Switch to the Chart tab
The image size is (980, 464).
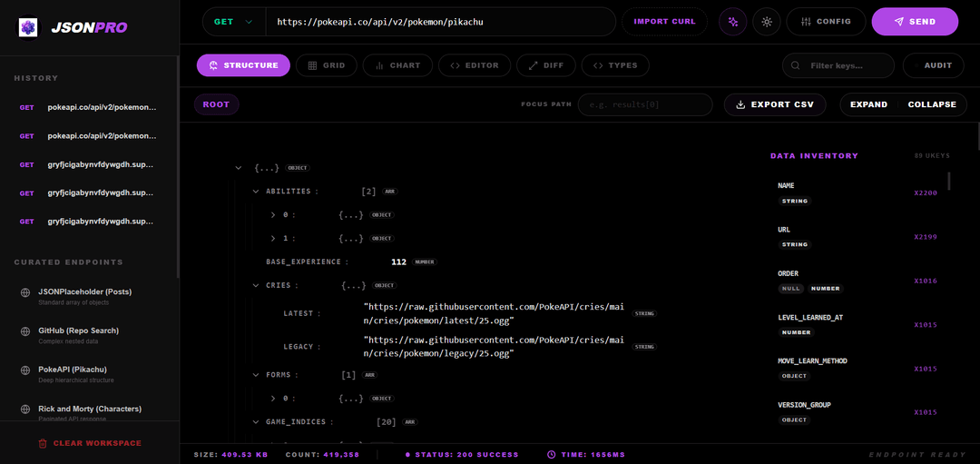point(397,65)
